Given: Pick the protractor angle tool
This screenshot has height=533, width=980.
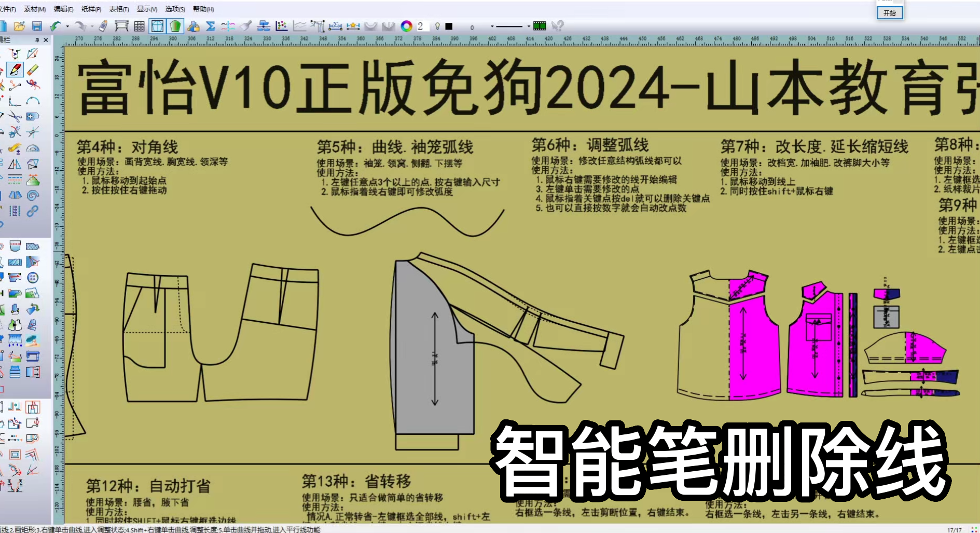Looking at the screenshot, I should (33, 148).
